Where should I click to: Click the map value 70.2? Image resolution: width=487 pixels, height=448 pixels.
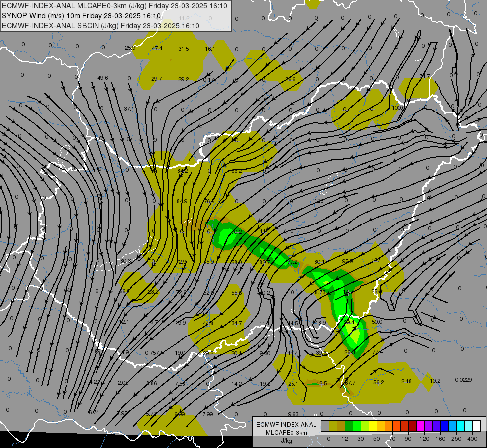click(237, 232)
